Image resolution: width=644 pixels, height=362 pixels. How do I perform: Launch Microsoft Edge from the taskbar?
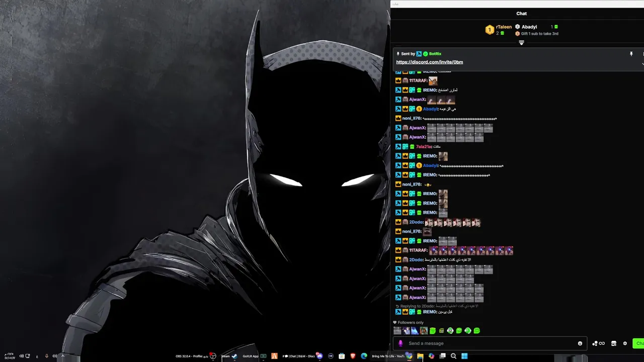(364, 356)
